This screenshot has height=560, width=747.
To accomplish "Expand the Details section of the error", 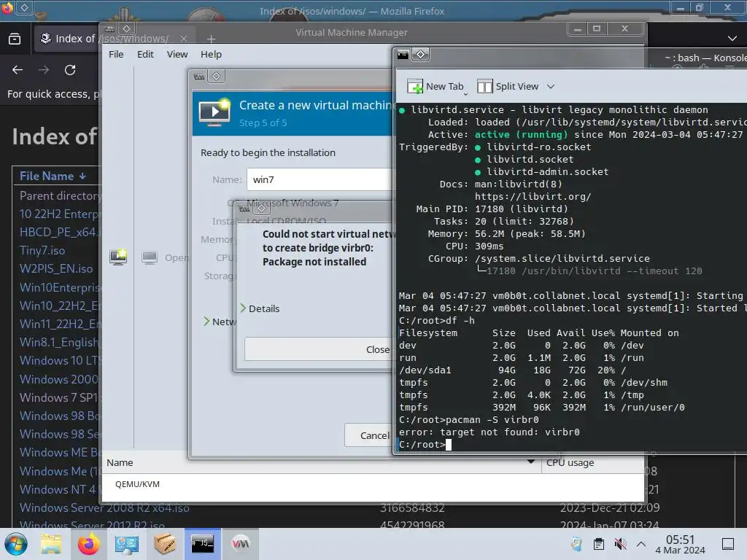I will [260, 308].
